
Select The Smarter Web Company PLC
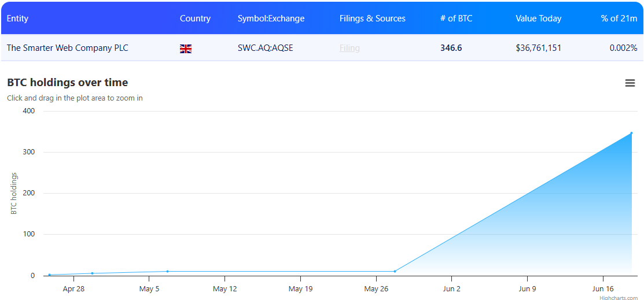(x=67, y=48)
